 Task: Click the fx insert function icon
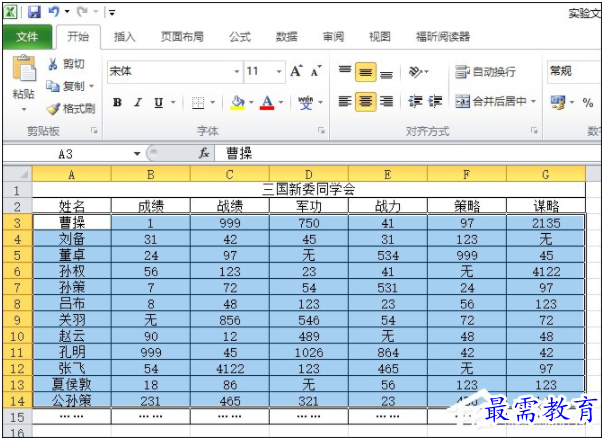(x=204, y=153)
